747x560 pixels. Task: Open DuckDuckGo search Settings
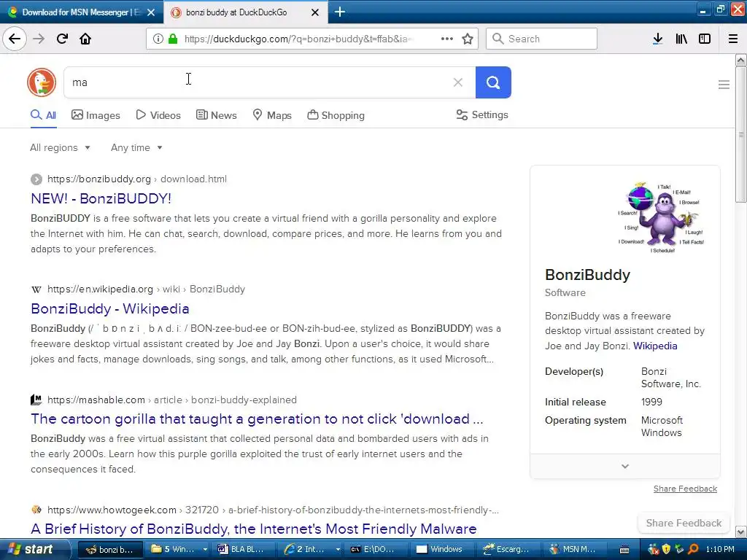coord(482,114)
